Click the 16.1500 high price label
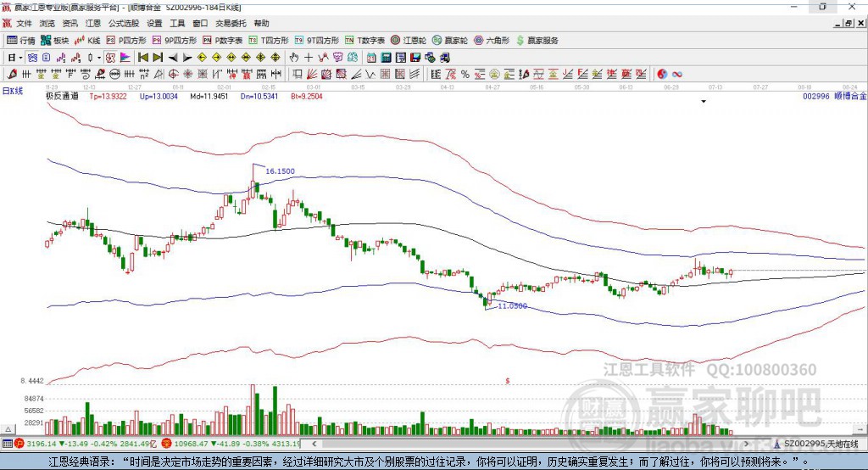This screenshot has width=868, height=470. [x=280, y=171]
